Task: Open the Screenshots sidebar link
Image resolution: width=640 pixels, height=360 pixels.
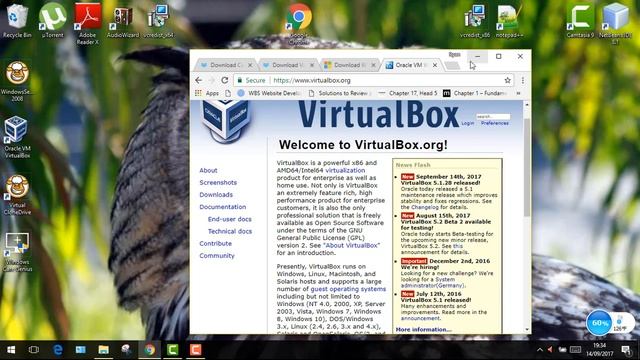Action: (218, 182)
